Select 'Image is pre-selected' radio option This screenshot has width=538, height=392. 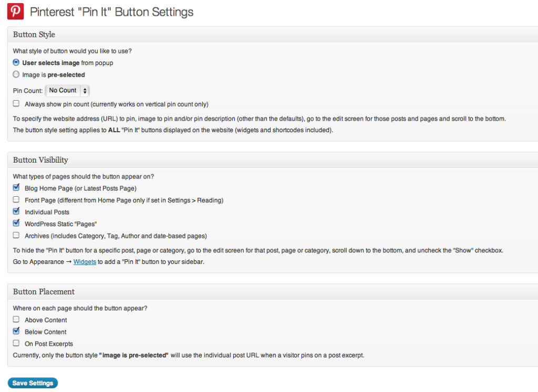tap(16, 75)
